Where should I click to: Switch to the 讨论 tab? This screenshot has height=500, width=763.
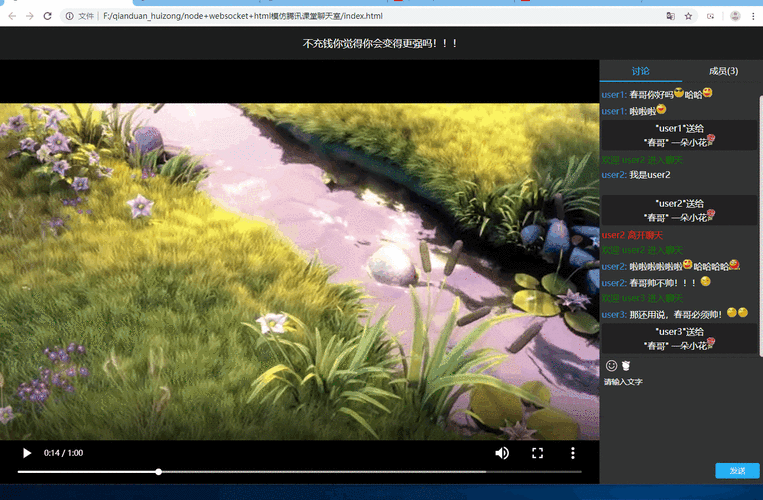(x=640, y=71)
